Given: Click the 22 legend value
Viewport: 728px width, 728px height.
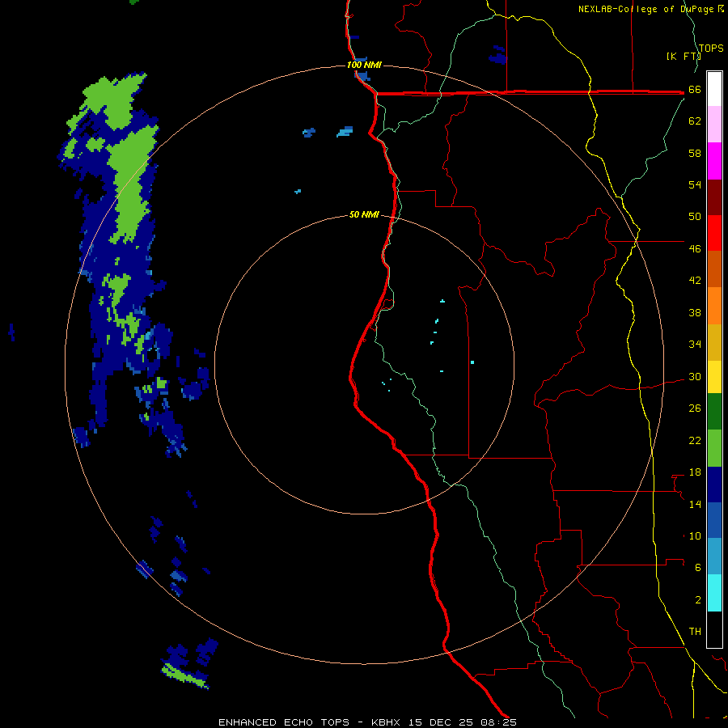Looking at the screenshot, I should coord(695,441).
